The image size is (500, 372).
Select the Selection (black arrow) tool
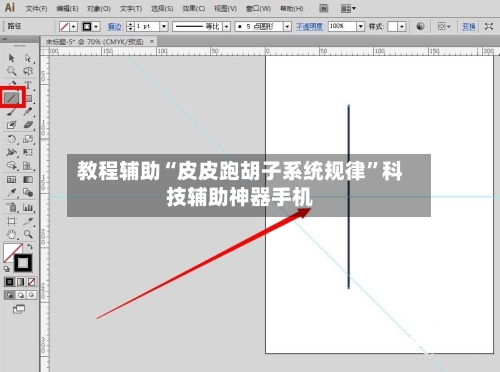click(11, 58)
